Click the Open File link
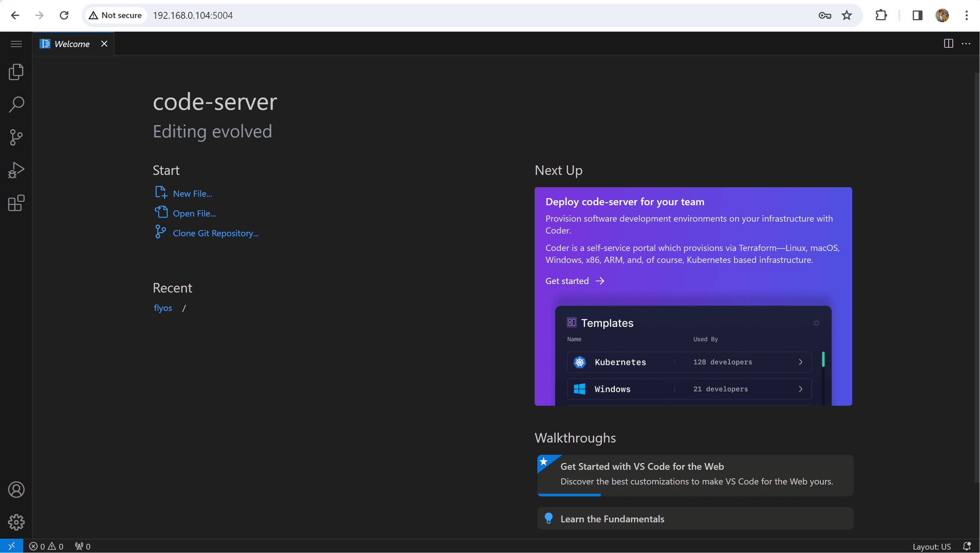Screen dimensions: 980x553 [x=194, y=213]
